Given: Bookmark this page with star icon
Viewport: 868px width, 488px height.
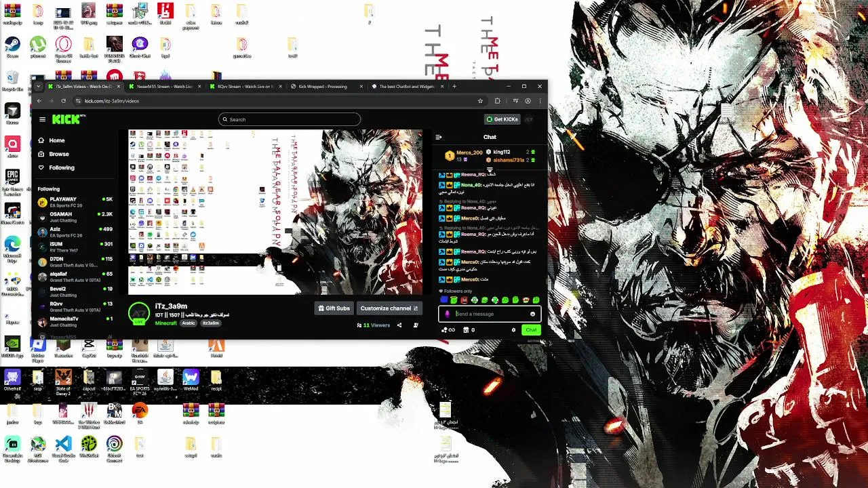Looking at the screenshot, I should [480, 101].
